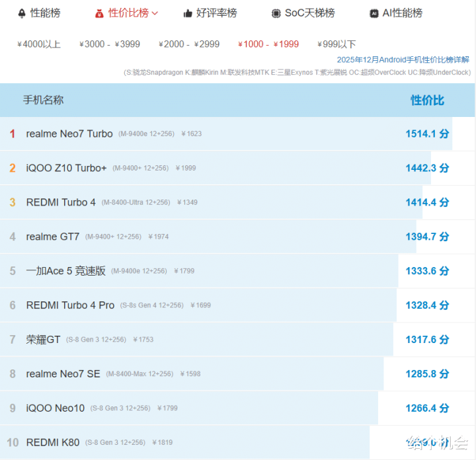Click the ¥1753 price of 荣耀GT

(x=143, y=340)
